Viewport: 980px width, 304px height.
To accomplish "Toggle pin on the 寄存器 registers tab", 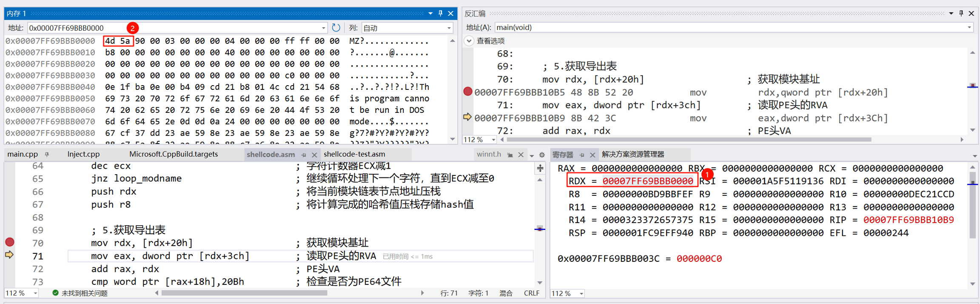I will coord(582,155).
